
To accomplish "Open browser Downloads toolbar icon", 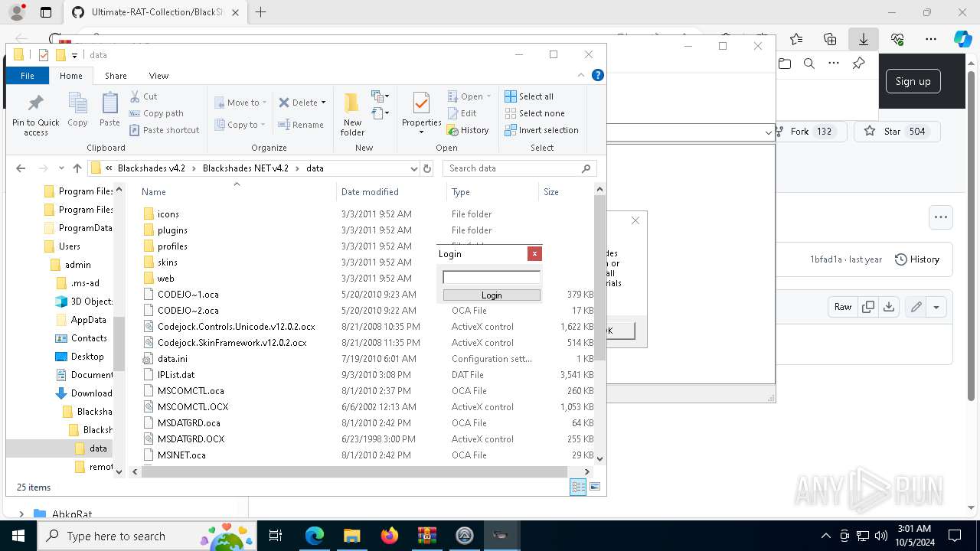I will click(x=863, y=39).
